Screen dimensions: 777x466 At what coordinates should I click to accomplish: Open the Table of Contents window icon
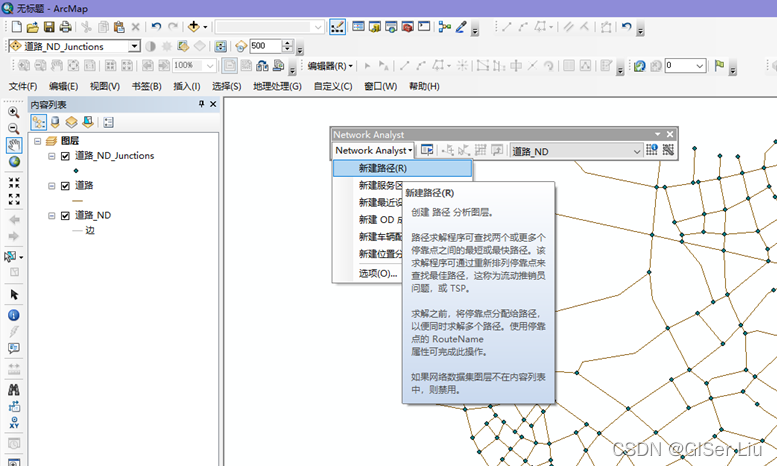point(358,27)
